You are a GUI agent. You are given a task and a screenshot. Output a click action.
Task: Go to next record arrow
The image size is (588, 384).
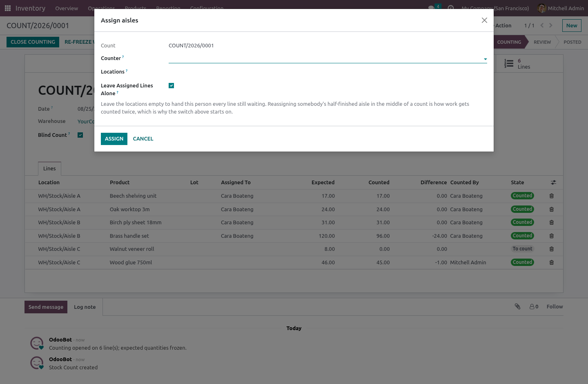(551, 25)
